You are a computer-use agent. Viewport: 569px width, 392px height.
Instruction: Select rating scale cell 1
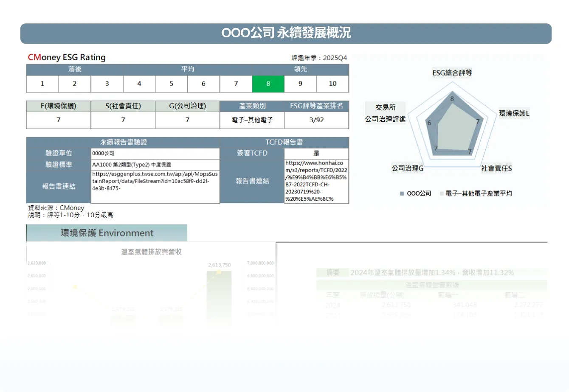pos(42,84)
